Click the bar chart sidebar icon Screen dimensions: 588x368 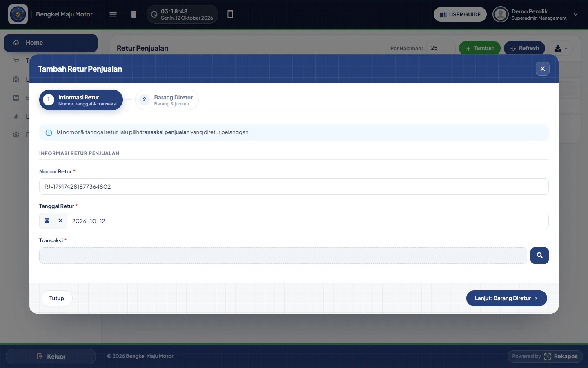click(x=16, y=117)
